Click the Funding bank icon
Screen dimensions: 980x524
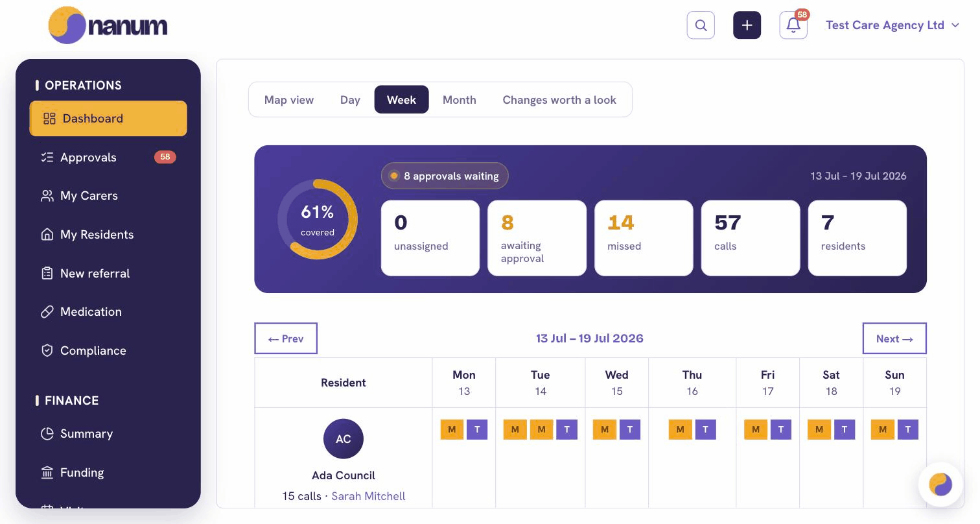click(x=47, y=473)
